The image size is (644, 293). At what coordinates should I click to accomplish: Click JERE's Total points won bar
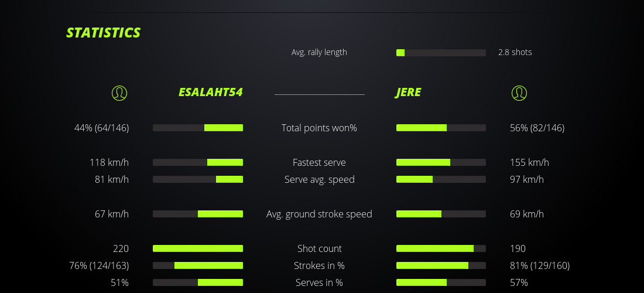coord(441,128)
